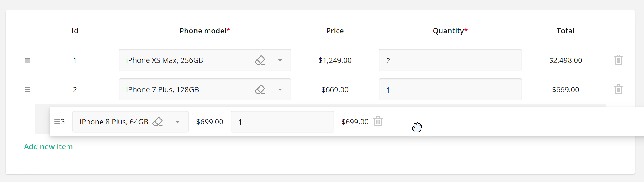
Task: Click the Phone model column header
Action: click(205, 31)
